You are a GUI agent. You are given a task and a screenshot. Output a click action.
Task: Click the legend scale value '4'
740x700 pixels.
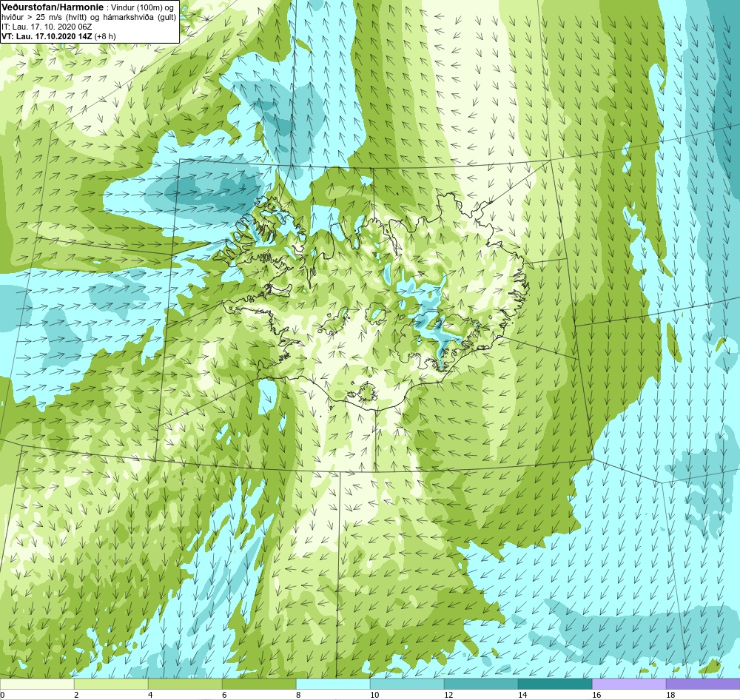point(150,695)
